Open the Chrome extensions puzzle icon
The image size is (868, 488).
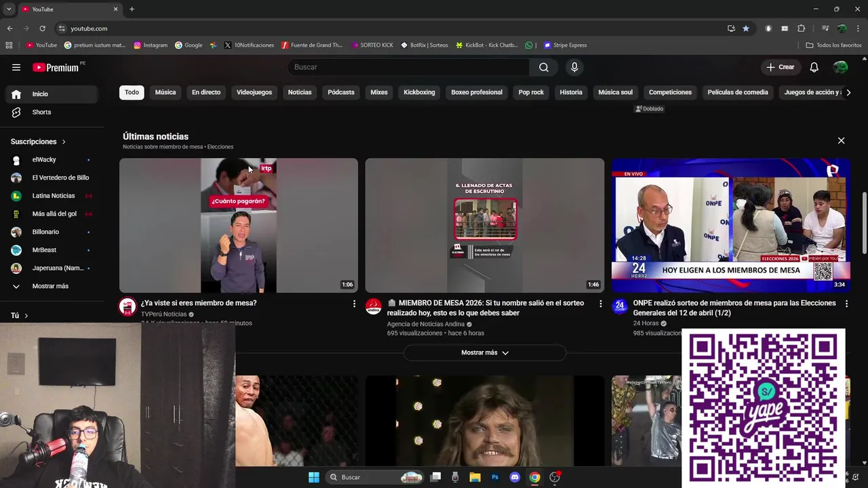coord(802,28)
